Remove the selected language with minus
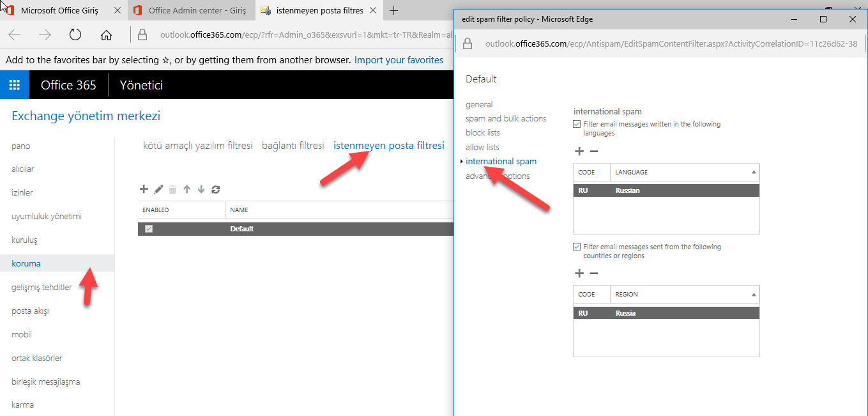The height and width of the screenshot is (416, 868). tap(593, 151)
